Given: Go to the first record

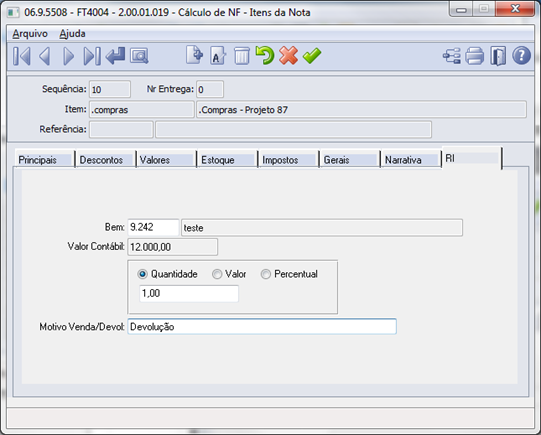Looking at the screenshot, I should pyautogui.click(x=22, y=56).
